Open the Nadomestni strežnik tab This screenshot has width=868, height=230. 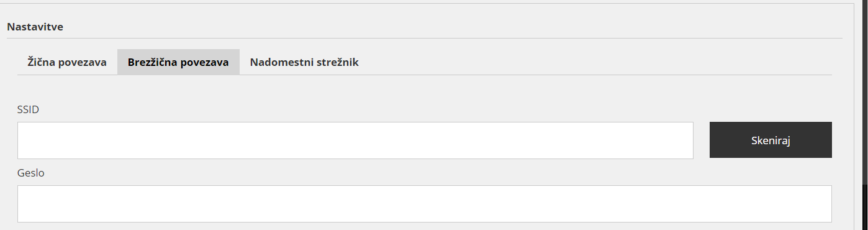click(304, 62)
